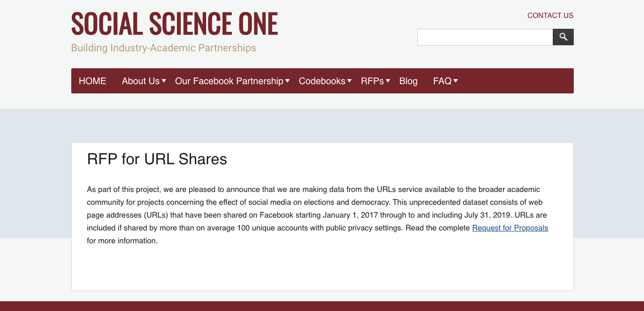Go to the HOME menu item
644x311 pixels.
tap(93, 81)
